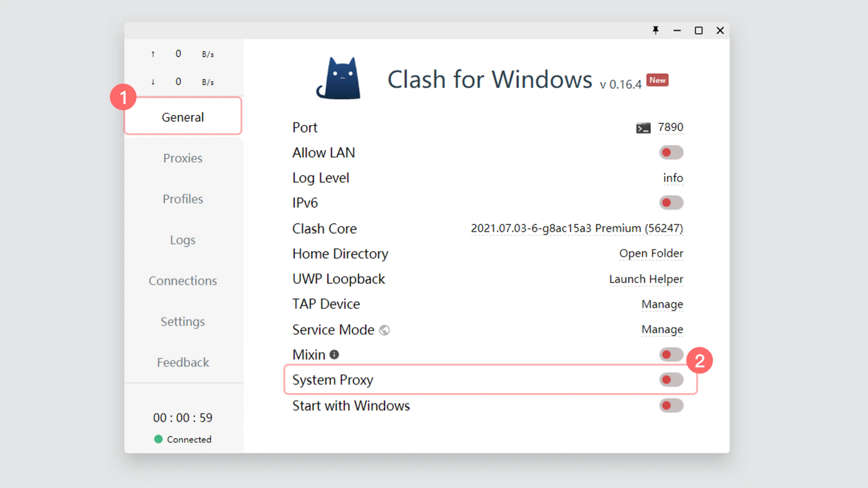Enable the Allow LAN switch

671,152
